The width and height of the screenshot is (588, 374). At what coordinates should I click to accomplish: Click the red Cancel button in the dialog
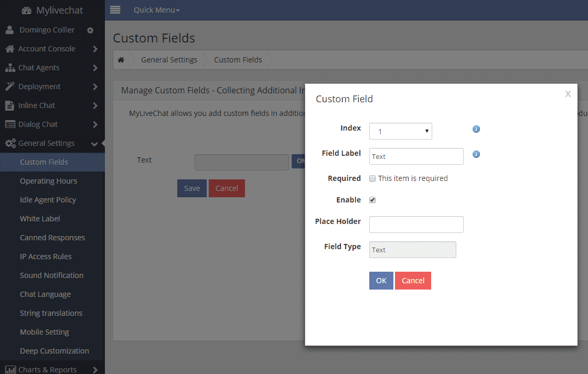tap(413, 280)
